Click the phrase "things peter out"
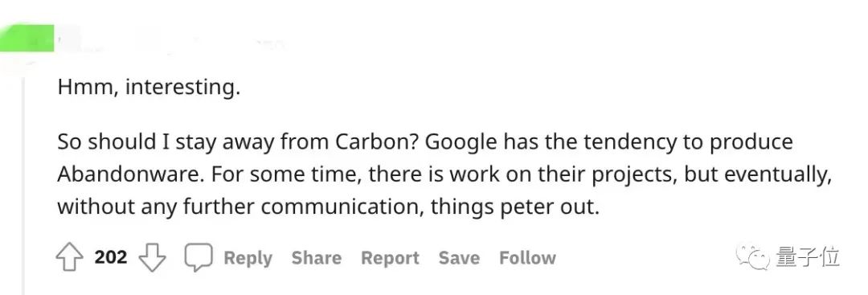Viewport: 868px width, 295px height. coord(515,207)
